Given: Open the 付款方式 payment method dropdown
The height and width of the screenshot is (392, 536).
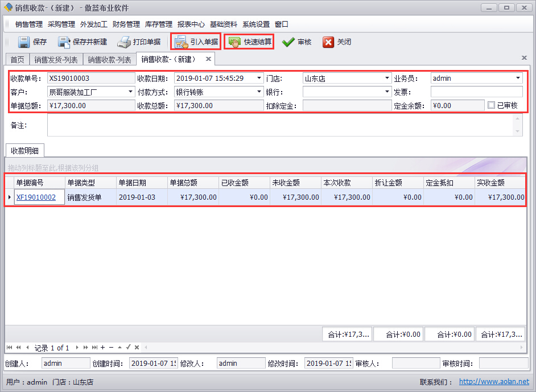Looking at the screenshot, I should coord(259,92).
